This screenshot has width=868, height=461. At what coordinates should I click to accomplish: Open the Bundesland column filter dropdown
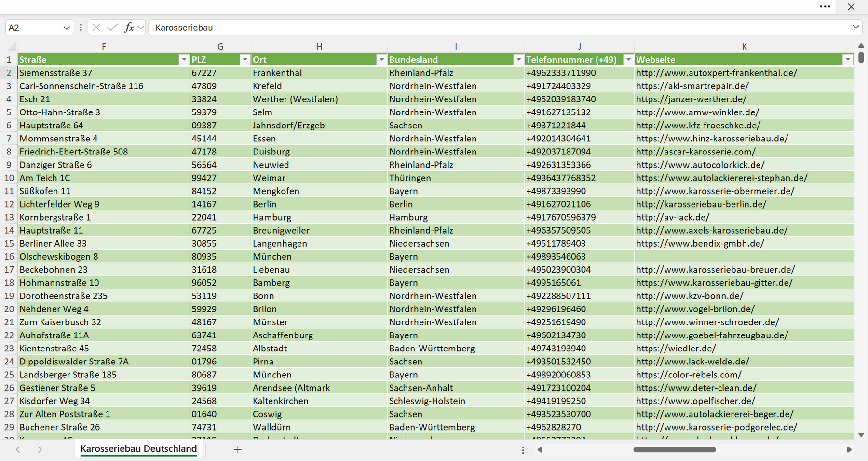pyautogui.click(x=518, y=59)
